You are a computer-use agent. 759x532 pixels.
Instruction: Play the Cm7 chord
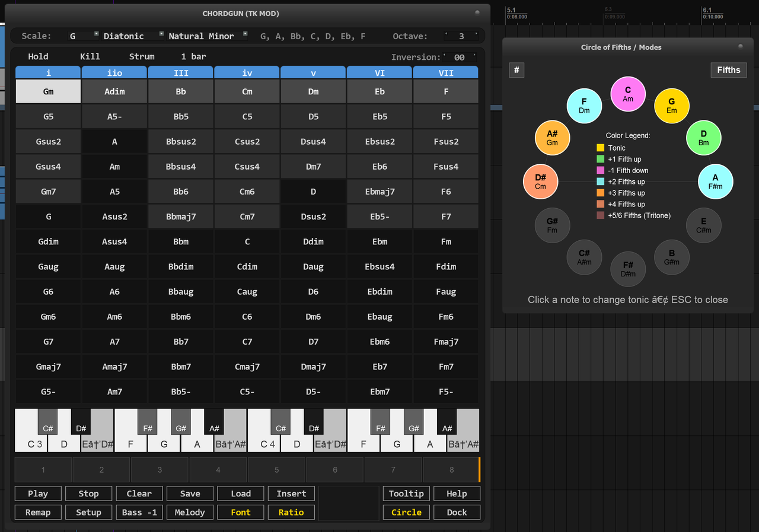[247, 216]
